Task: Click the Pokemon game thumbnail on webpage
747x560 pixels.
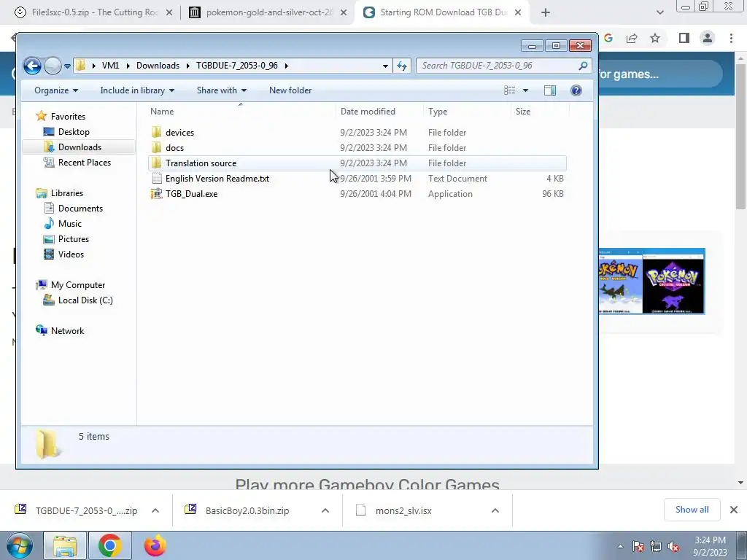Action: [x=651, y=281]
